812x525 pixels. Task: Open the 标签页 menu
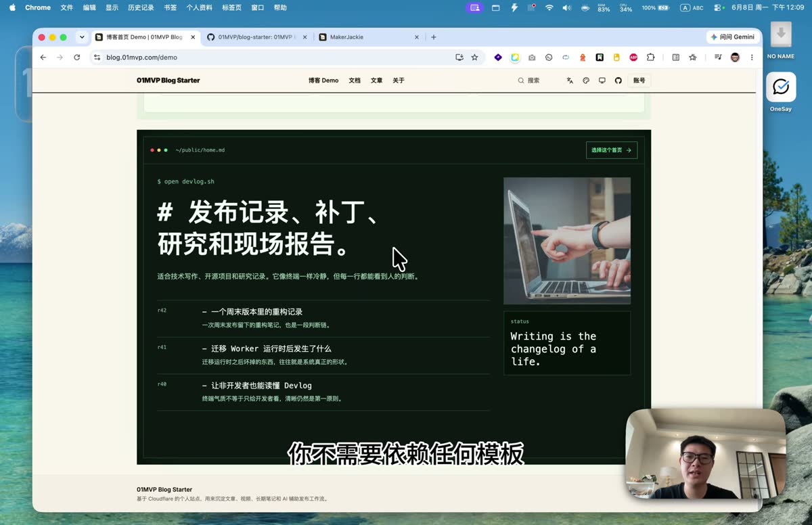(231, 7)
